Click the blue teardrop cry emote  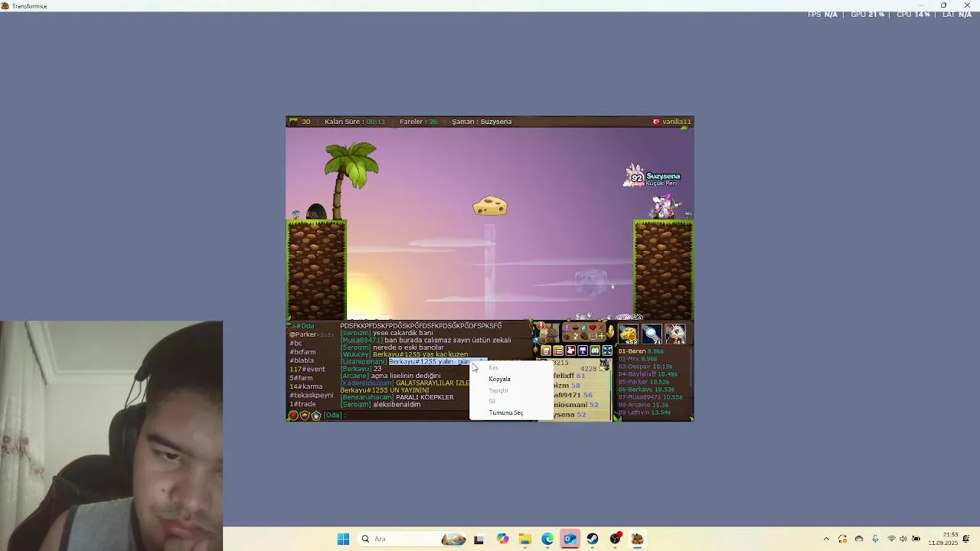click(584, 328)
